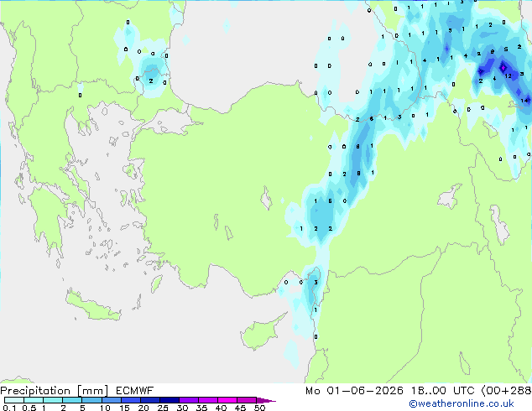Select the 5–10 mm legend color swatch
Image resolution: width=532 pixels, height=411 pixels.
[91, 400]
